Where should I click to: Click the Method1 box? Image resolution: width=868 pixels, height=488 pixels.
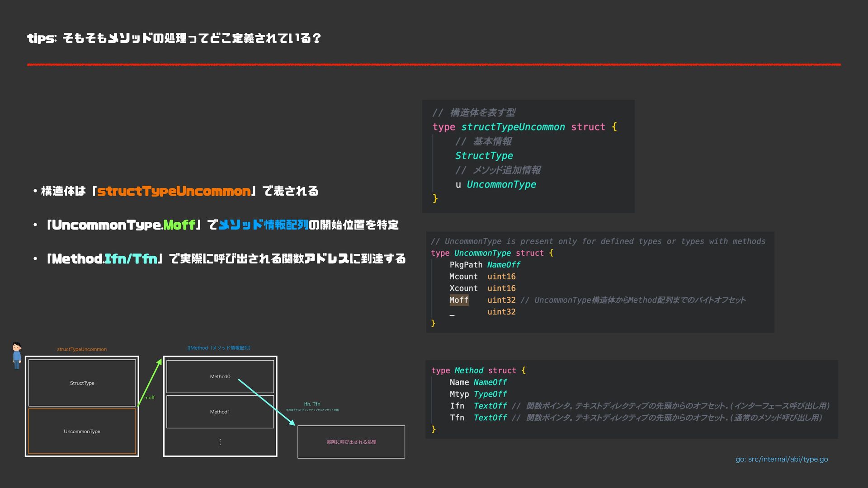coord(220,412)
